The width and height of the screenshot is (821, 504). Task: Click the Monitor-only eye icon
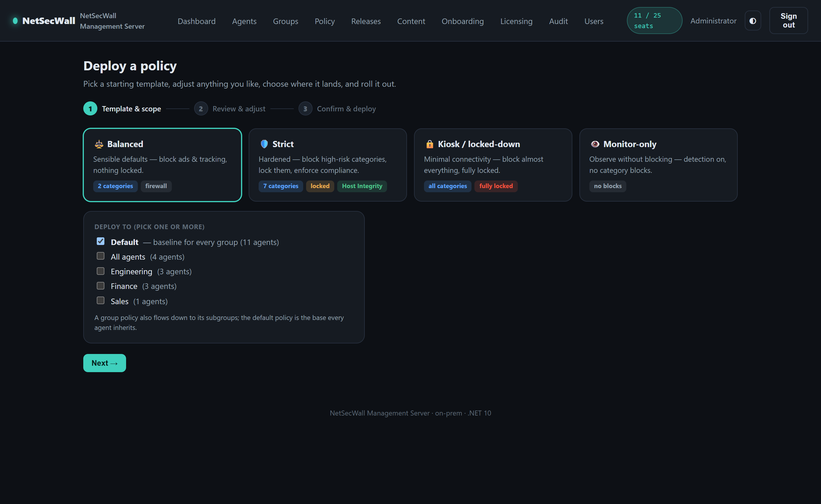pyautogui.click(x=595, y=144)
